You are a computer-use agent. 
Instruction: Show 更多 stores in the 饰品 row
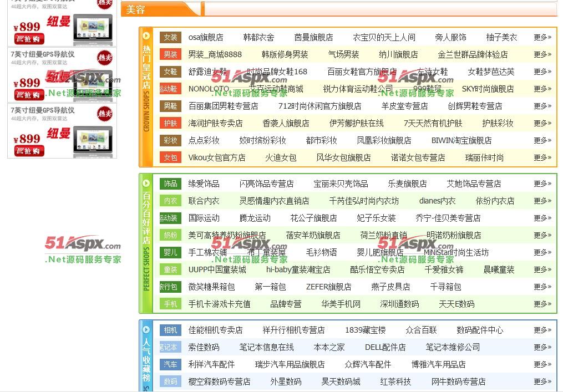point(542,184)
